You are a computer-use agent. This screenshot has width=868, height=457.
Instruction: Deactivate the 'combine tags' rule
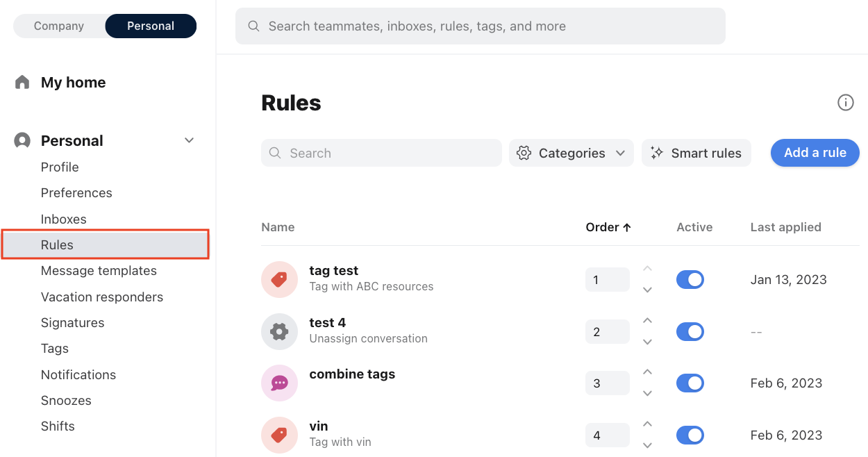coord(690,383)
